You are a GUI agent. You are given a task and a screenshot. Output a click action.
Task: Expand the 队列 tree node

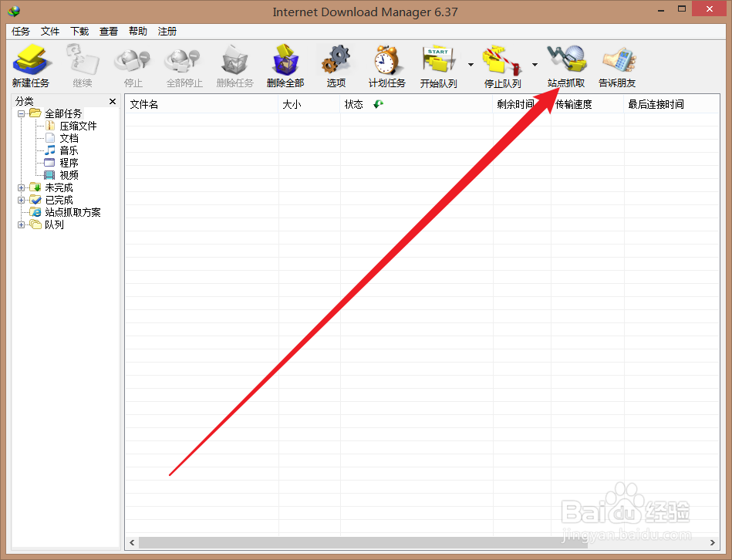(21, 224)
